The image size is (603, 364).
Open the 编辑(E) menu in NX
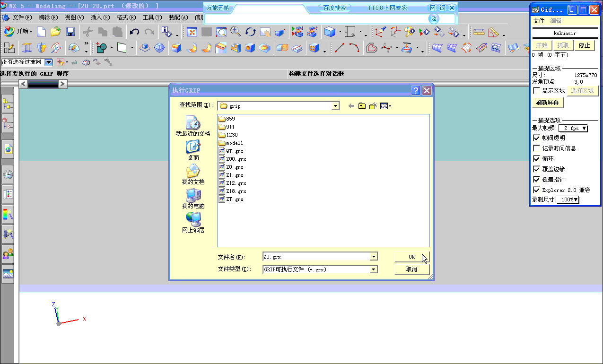pyautogui.click(x=48, y=17)
